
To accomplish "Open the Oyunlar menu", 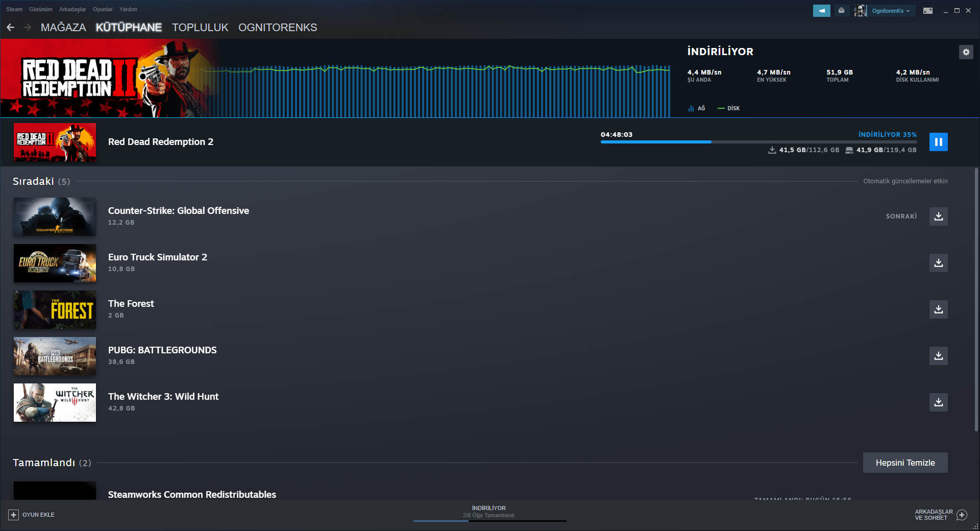I will pyautogui.click(x=103, y=9).
